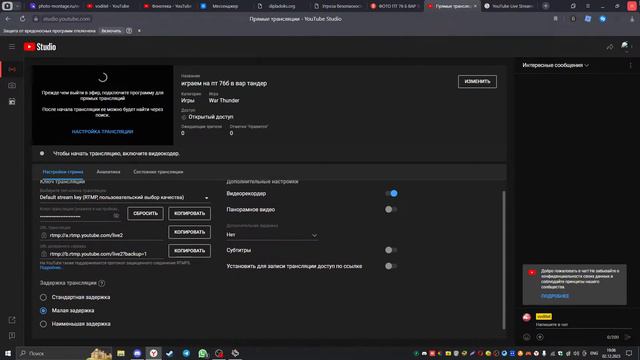The width and height of the screenshot is (640, 360).
Task: Open the exit-studio icon at sidebar bottom
Action: point(12,320)
